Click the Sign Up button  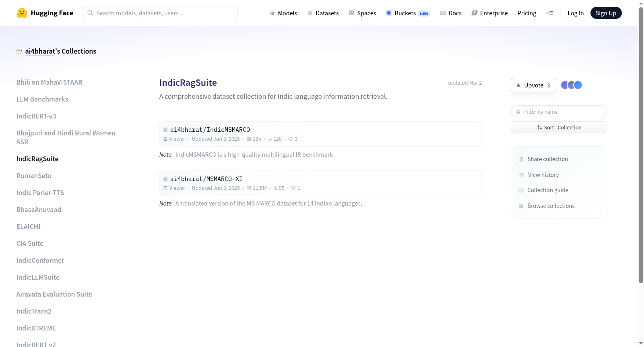(x=606, y=13)
